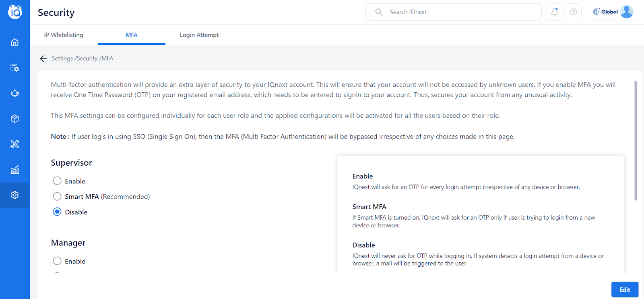
Task: Click the Supervisor section heading
Action: [x=72, y=163]
